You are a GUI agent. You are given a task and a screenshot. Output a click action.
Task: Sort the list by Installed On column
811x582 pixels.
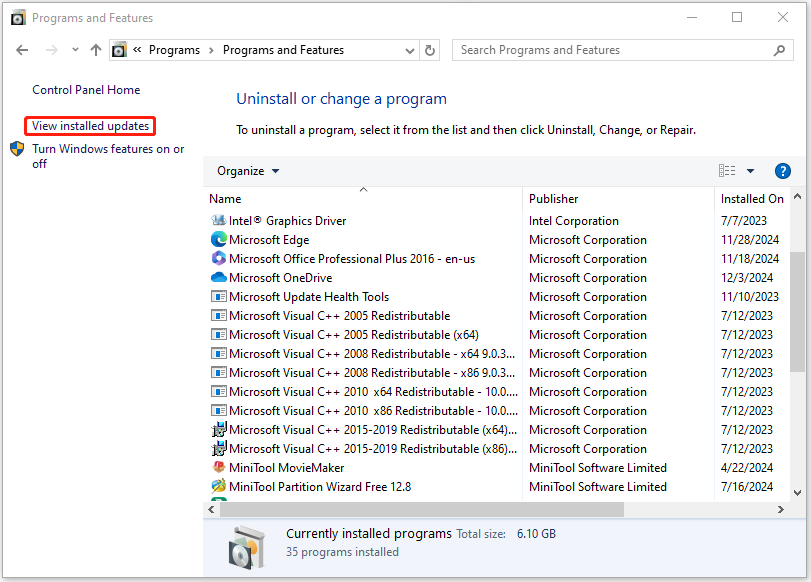[753, 199]
